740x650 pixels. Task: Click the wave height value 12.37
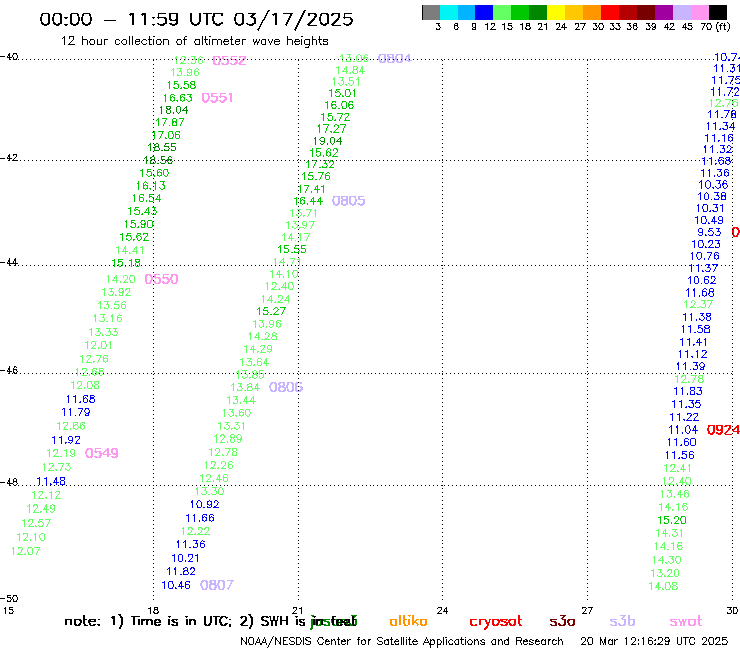click(698, 304)
